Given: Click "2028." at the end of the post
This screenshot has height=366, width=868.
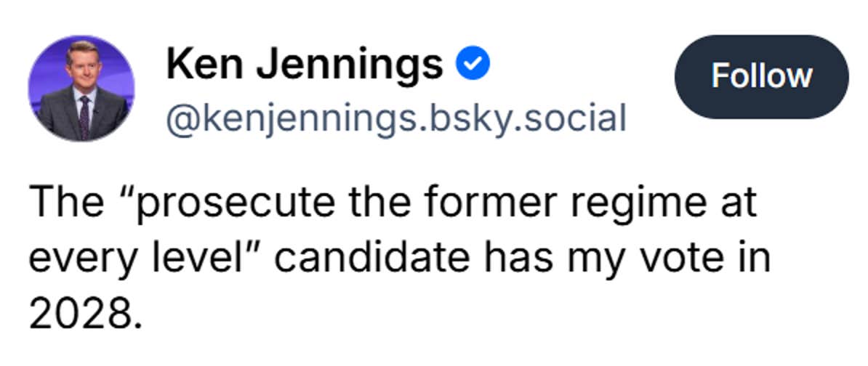Looking at the screenshot, I should click(x=82, y=313).
